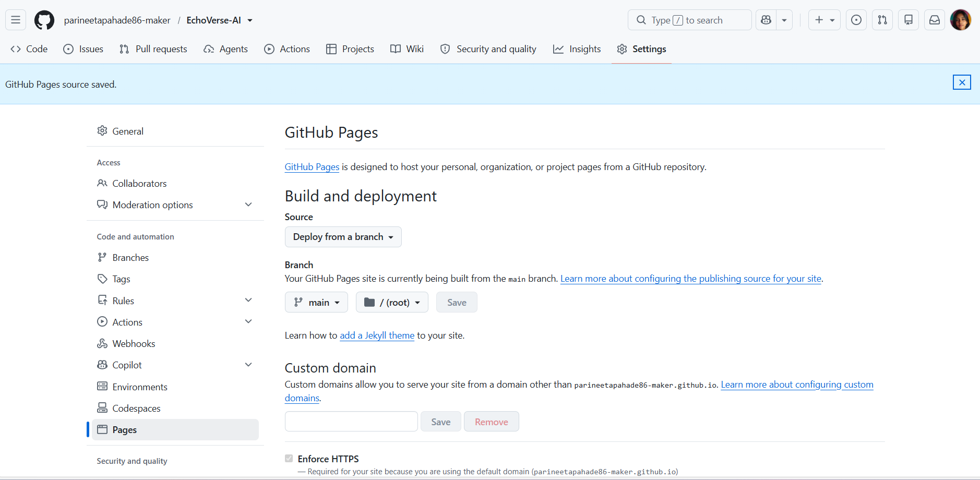Viewport: 980px width, 480px height.
Task: Open the Pages settings sidebar item
Action: click(175, 429)
